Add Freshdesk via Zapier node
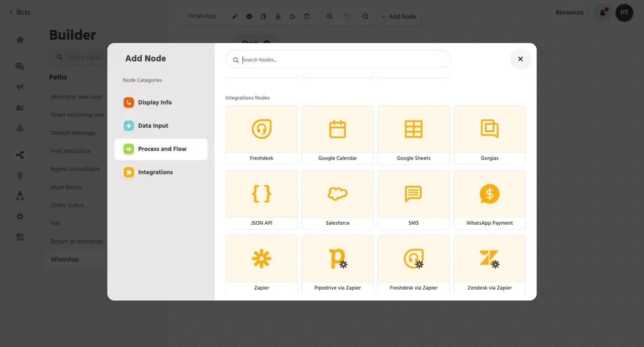 pos(414,265)
